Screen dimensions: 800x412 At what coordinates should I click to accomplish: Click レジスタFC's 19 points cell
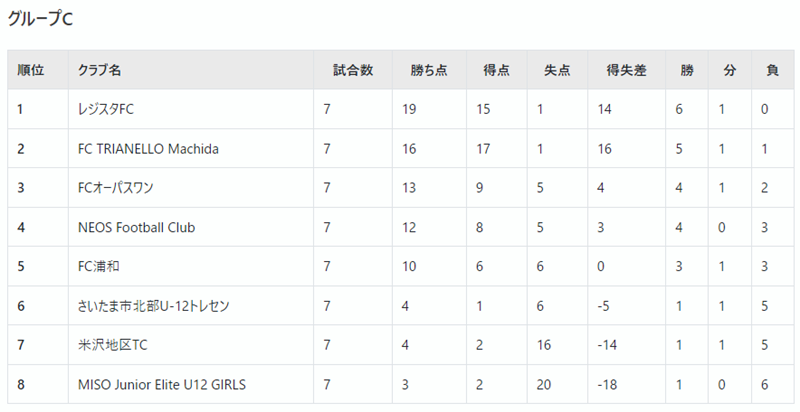click(409, 109)
